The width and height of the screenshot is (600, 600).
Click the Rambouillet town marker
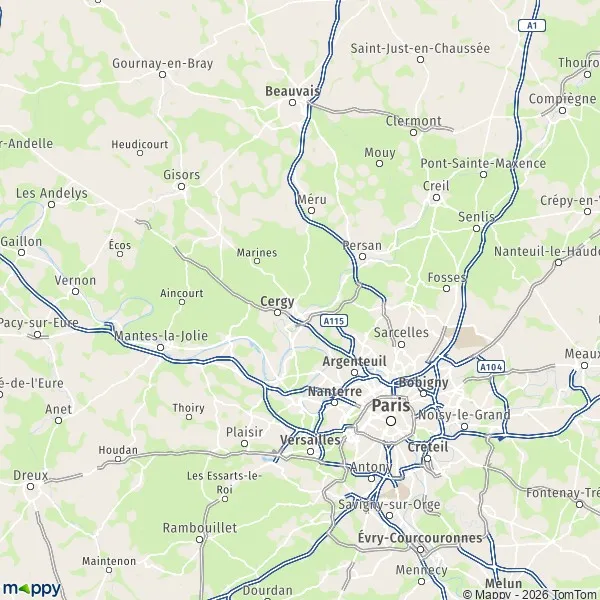point(199,540)
